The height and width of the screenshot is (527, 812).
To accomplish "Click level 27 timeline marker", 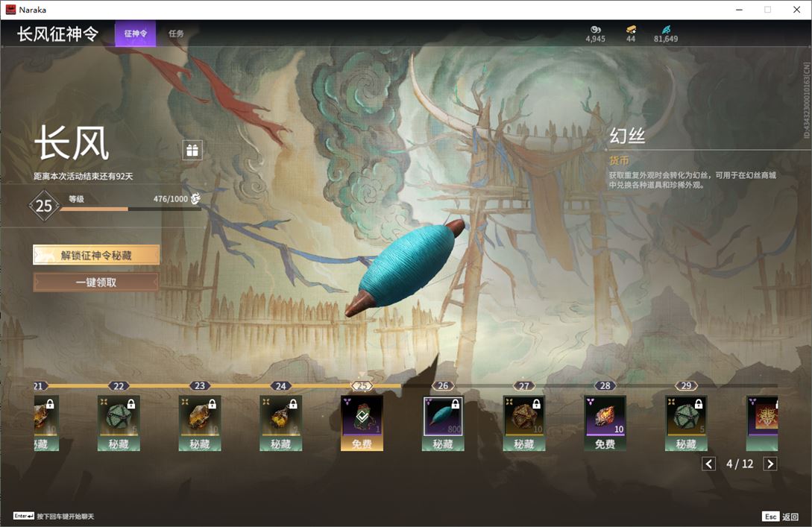I will 524,385.
